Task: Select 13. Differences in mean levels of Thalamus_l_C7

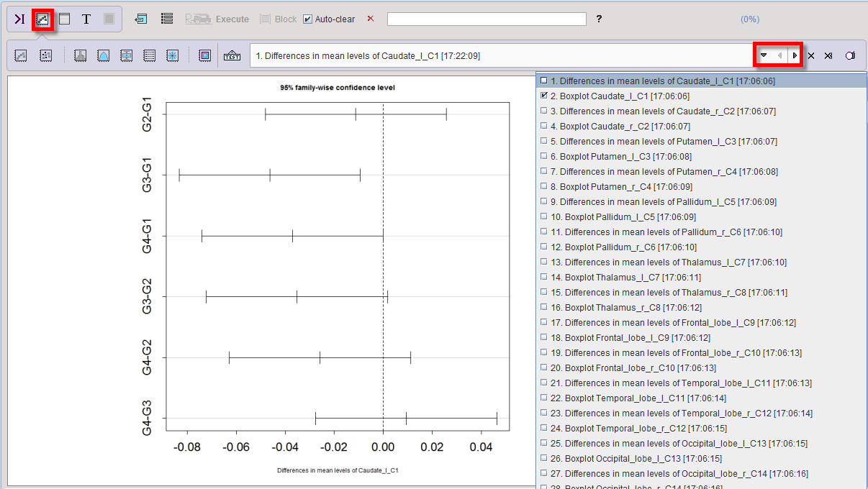Action: [702, 262]
